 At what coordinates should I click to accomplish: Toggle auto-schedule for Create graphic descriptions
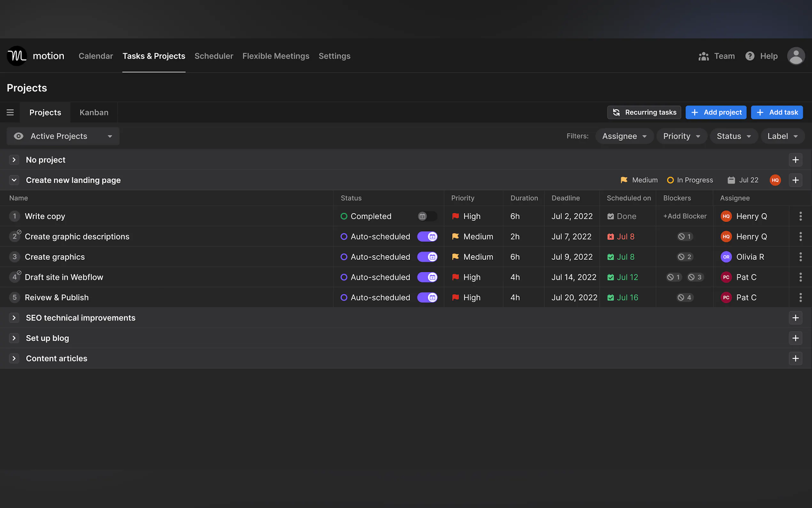(x=427, y=236)
